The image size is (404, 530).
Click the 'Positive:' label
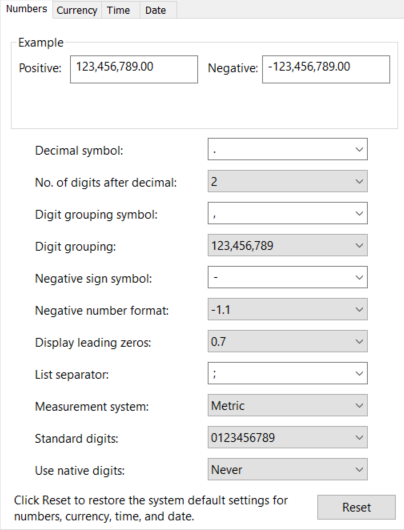pyautogui.click(x=40, y=68)
